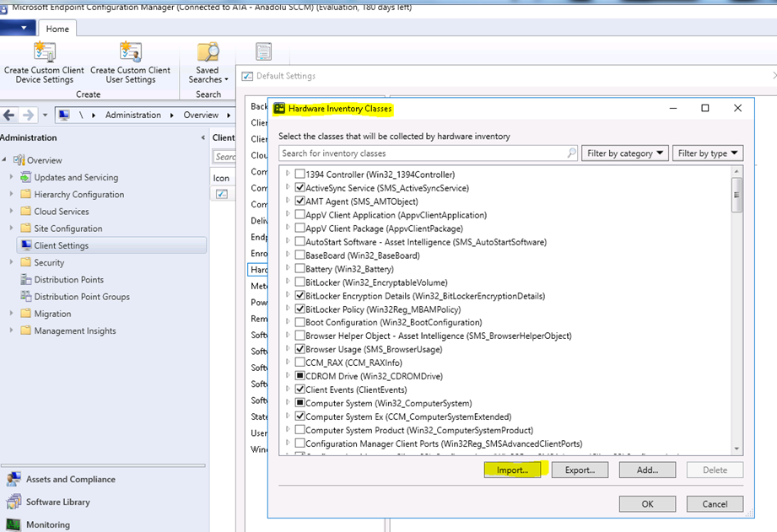Image resolution: width=777 pixels, height=532 pixels.
Task: Uncheck the Browser Usage checkbox
Action: pyautogui.click(x=299, y=349)
